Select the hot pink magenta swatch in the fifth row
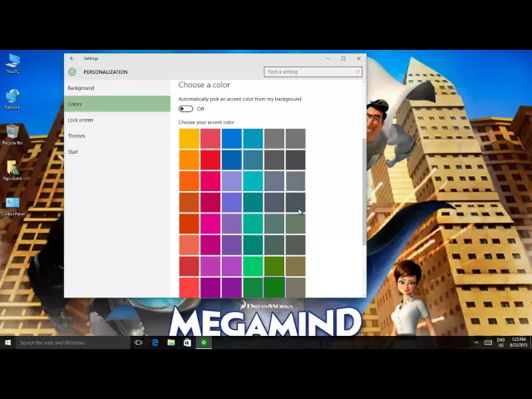The width and height of the screenshot is (532, 399). [x=210, y=224]
